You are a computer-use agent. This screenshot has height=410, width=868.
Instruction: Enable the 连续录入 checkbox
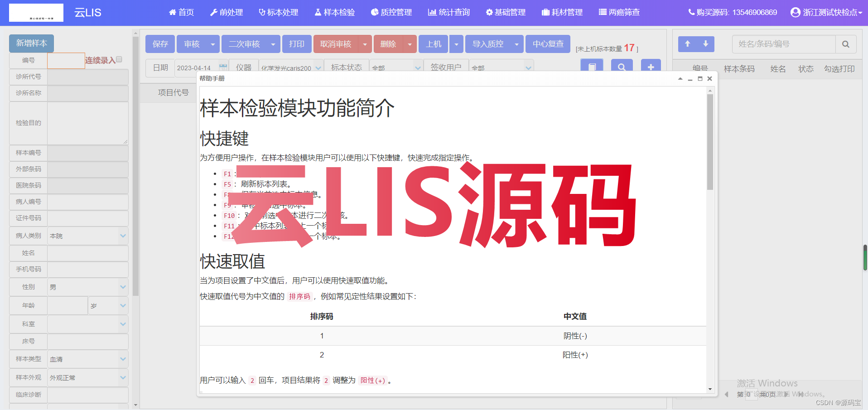(x=119, y=59)
